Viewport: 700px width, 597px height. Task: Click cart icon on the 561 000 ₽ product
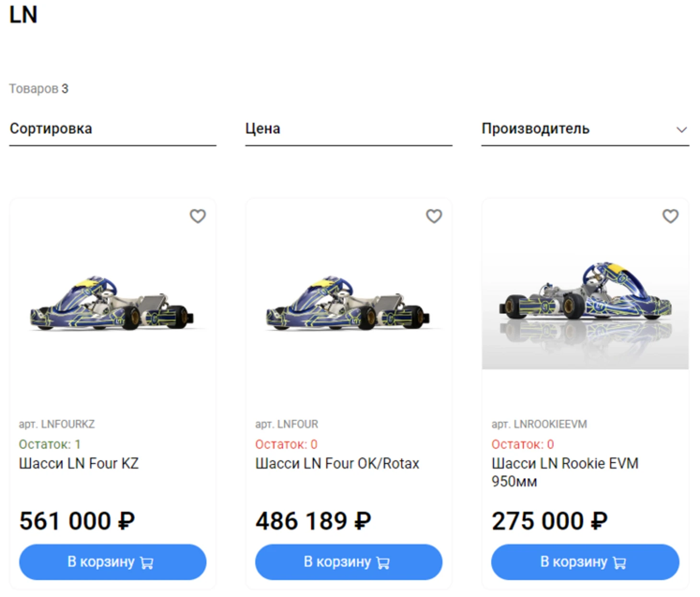point(147,563)
